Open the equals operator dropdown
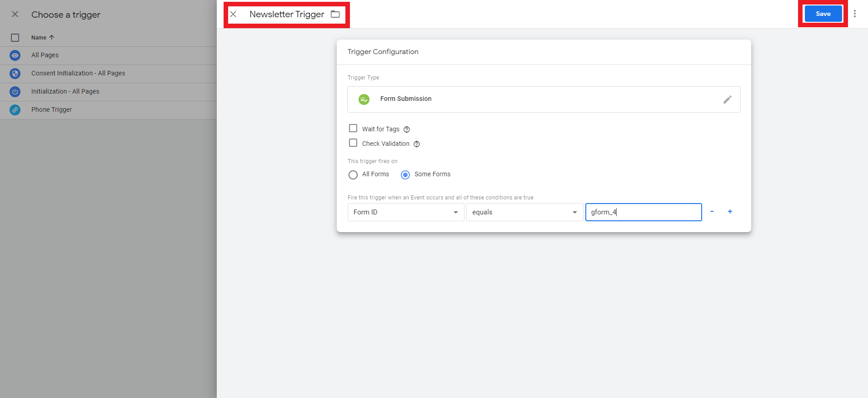Image resolution: width=868 pixels, height=398 pixels. (524, 212)
